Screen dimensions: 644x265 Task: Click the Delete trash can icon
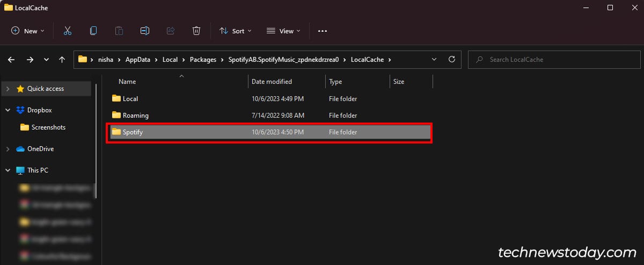[196, 31]
